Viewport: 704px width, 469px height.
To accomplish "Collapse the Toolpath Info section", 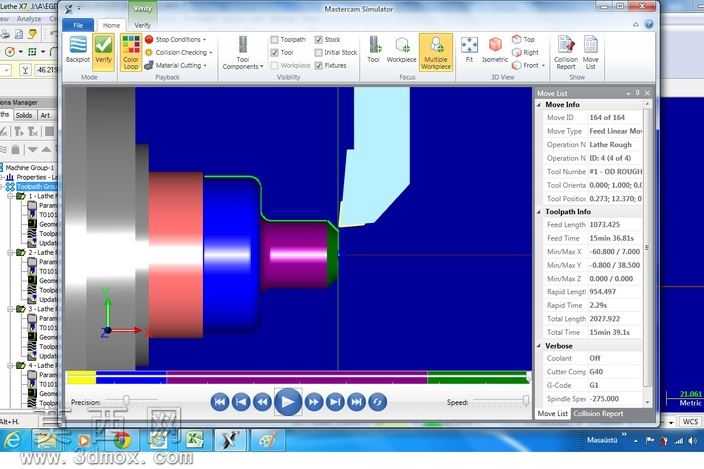I will tap(539, 212).
